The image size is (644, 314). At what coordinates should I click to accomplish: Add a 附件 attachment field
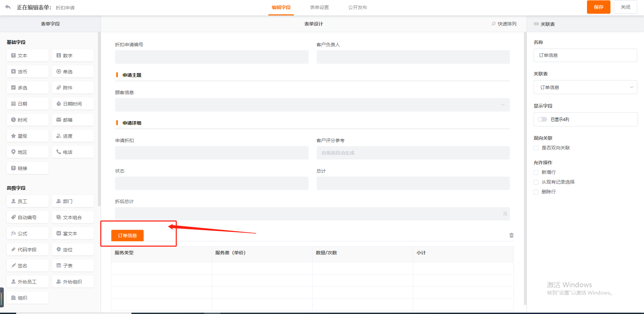click(x=73, y=87)
